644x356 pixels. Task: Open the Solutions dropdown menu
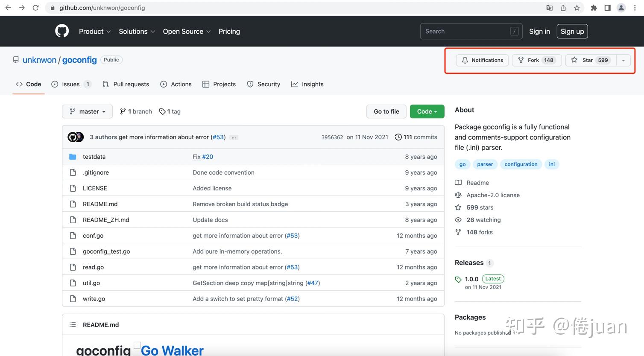point(137,31)
